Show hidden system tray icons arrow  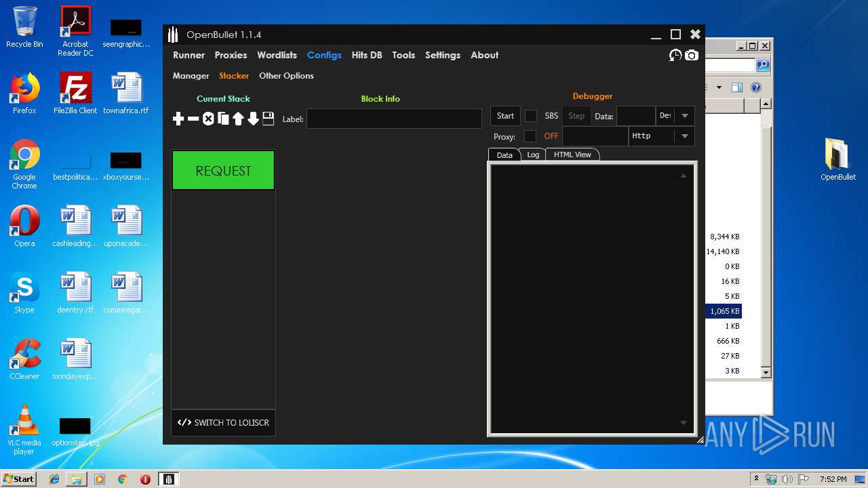coord(756,479)
